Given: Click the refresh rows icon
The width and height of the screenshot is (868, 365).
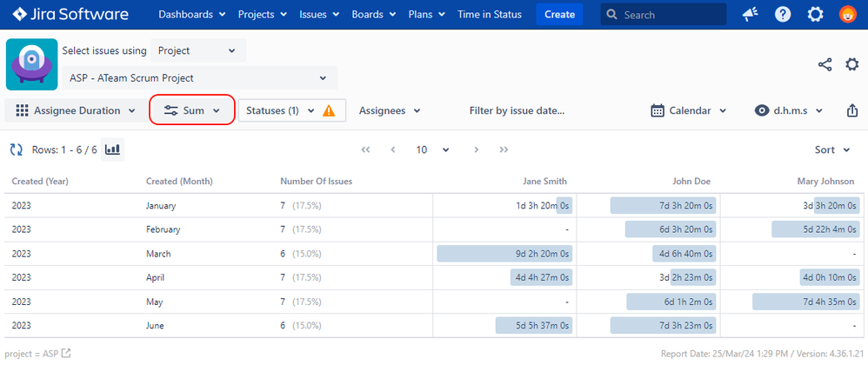Looking at the screenshot, I should click(16, 149).
